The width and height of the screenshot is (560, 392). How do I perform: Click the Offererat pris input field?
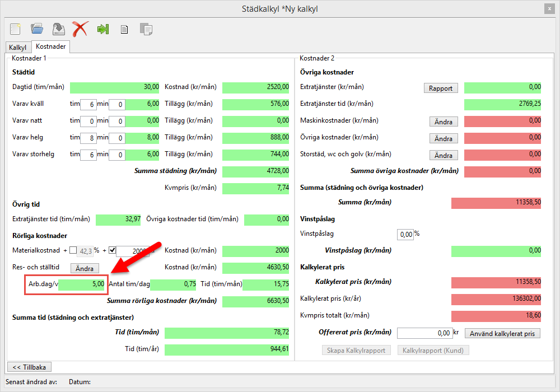[424, 333]
